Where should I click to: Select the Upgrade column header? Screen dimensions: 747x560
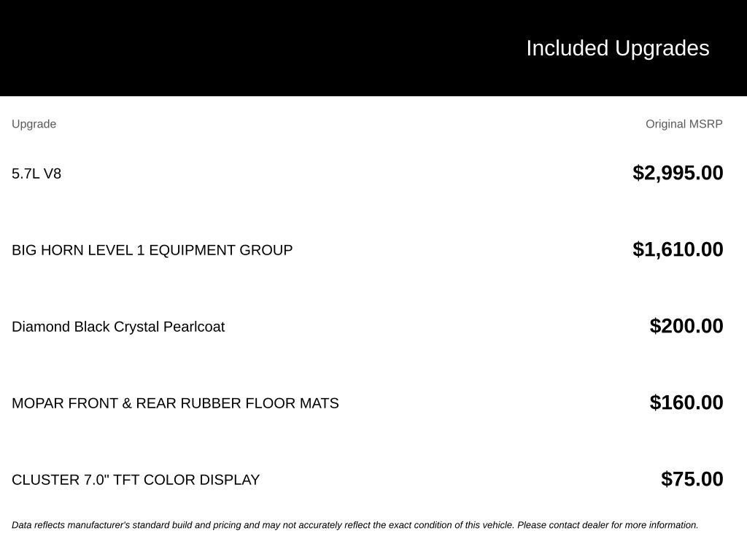click(34, 124)
